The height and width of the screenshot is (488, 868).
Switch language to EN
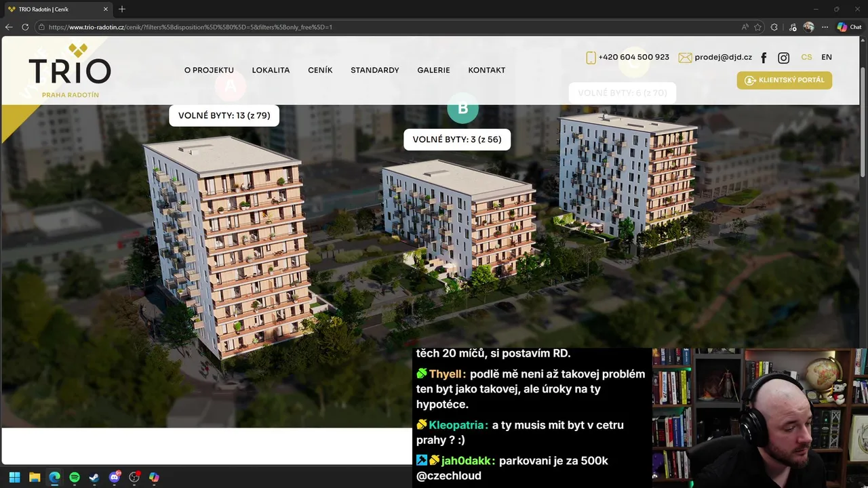pos(827,58)
